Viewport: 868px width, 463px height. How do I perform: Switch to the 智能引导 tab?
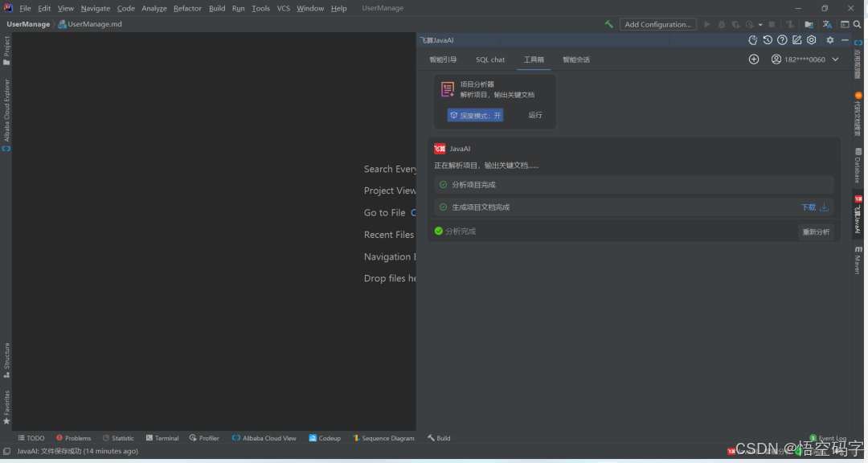[x=443, y=59]
